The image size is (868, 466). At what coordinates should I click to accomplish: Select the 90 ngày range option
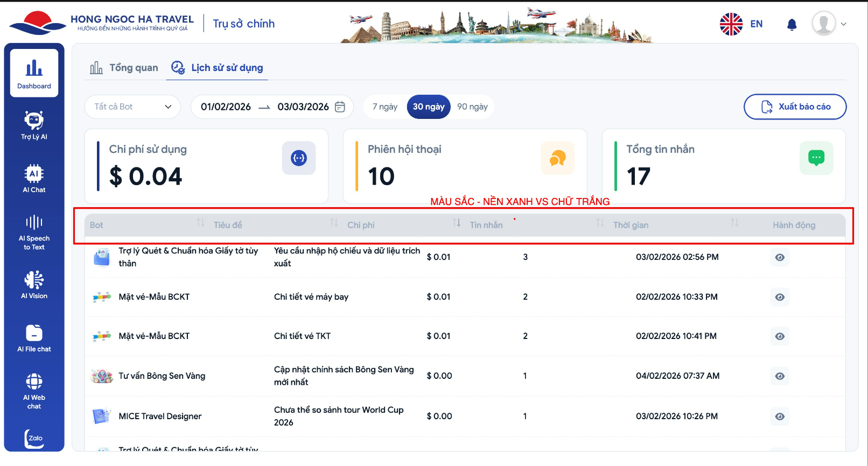click(x=472, y=107)
